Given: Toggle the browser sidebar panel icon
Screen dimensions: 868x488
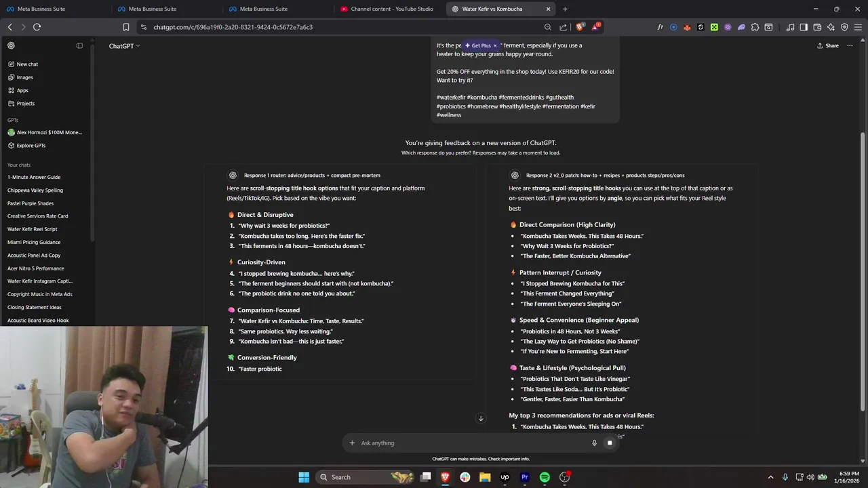Looking at the screenshot, I should pos(804,27).
